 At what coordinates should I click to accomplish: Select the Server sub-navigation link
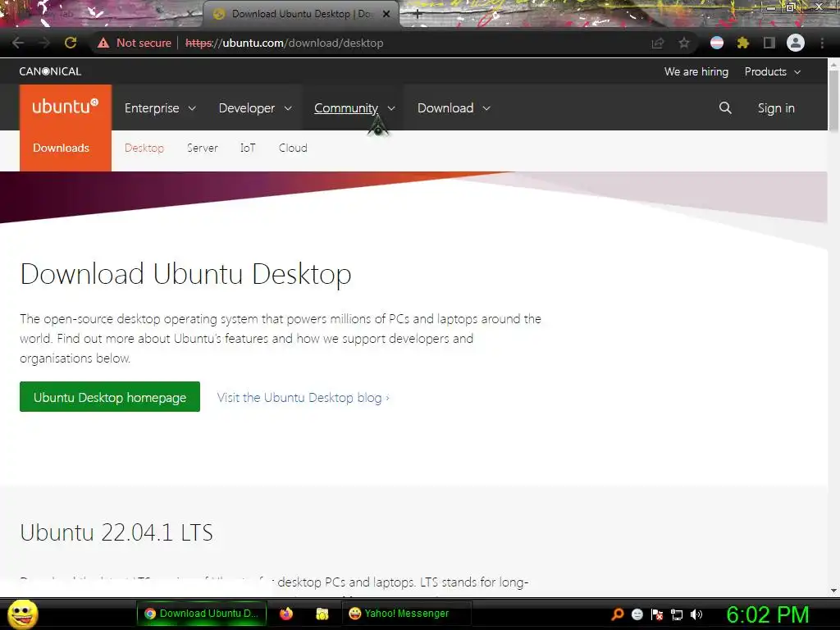coord(202,148)
